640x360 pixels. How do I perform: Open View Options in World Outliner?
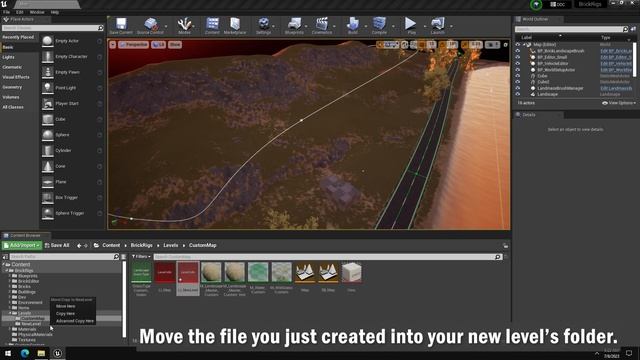click(619, 103)
